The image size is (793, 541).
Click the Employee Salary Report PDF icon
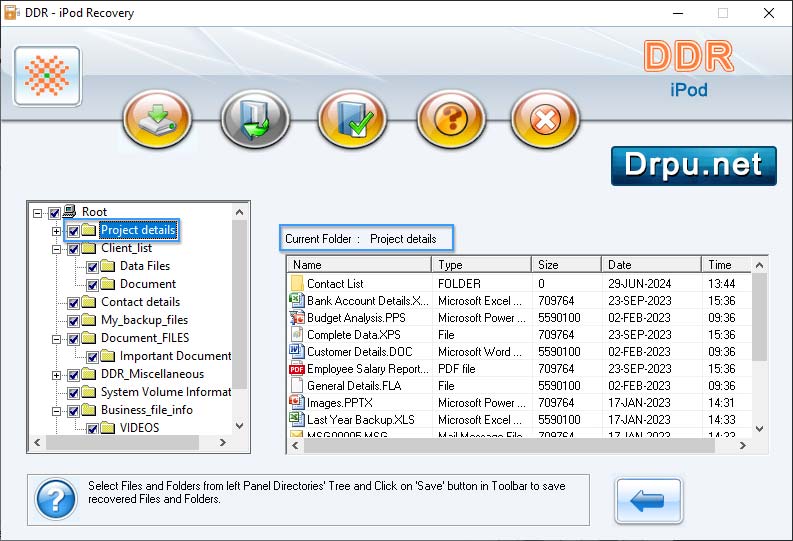[296, 369]
